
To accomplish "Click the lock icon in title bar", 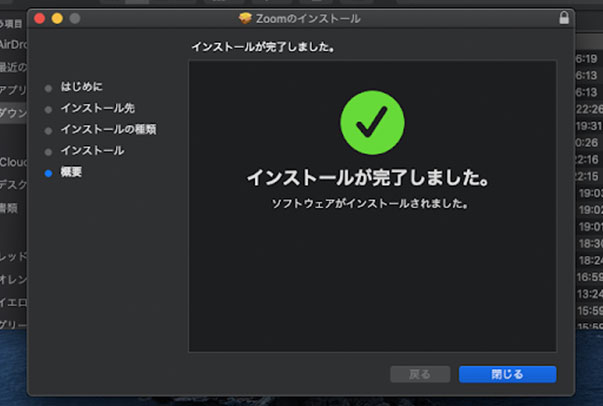I will 564,18.
